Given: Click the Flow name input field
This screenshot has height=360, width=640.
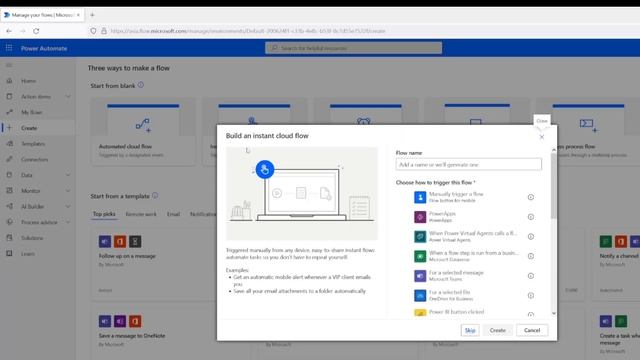Looking at the screenshot, I should pyautogui.click(x=469, y=164).
